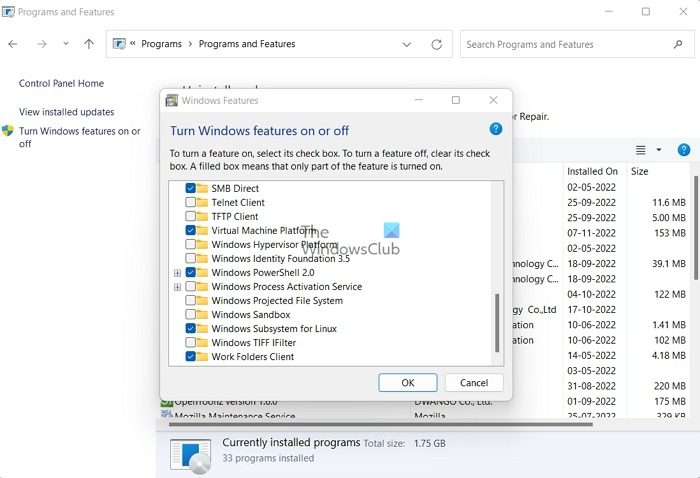Go up one level with the up arrow
Viewport: 700px width, 478px height.
pos(89,44)
